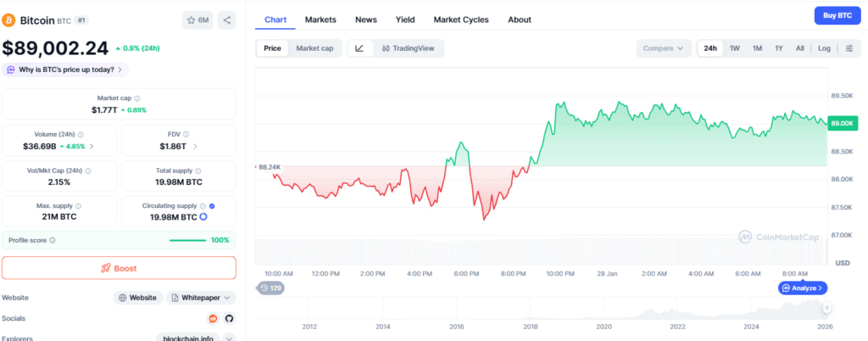Click the Max. supply info icon
868x341 pixels.
[x=78, y=206]
